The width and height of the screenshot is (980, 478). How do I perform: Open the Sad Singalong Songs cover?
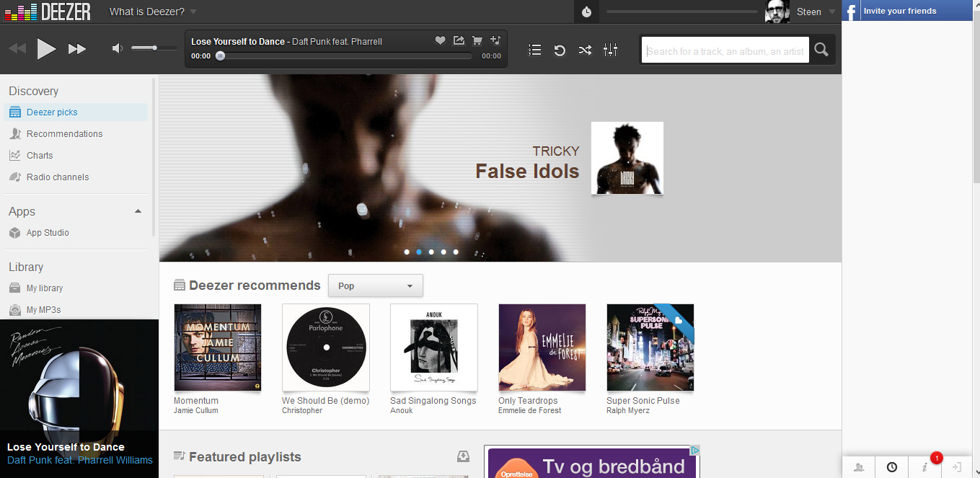[x=434, y=348]
